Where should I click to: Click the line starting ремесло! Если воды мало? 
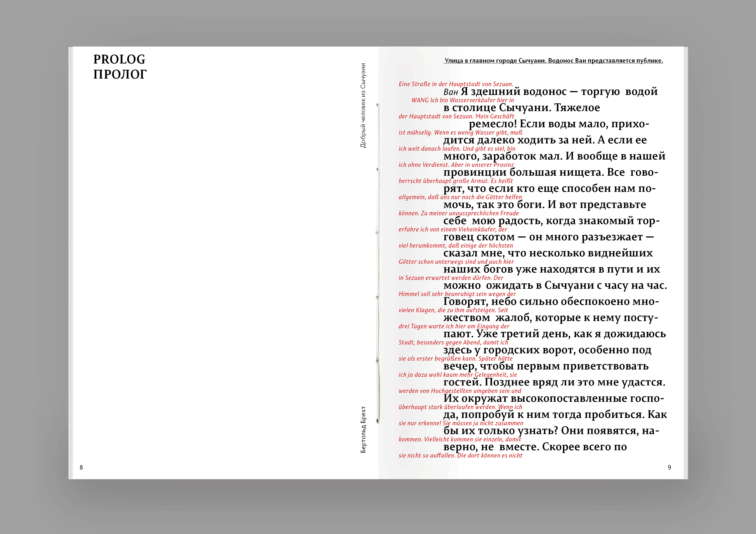[x=559, y=124]
